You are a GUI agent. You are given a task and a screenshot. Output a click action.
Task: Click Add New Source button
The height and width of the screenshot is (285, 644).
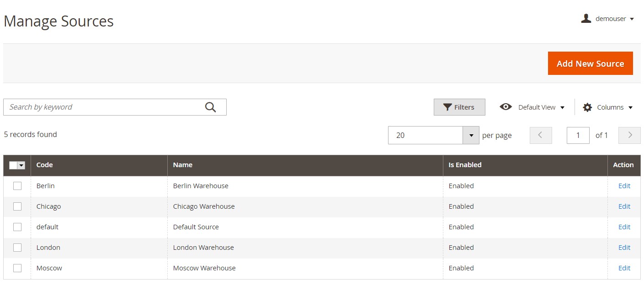(x=590, y=63)
